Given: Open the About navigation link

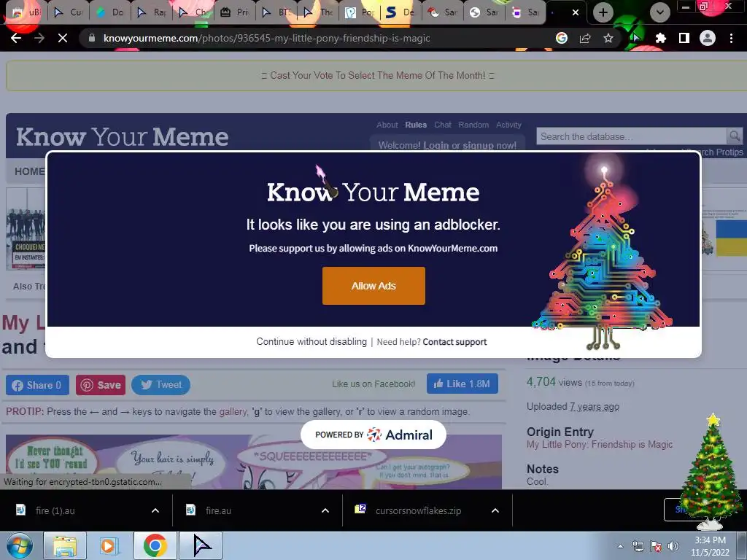Looking at the screenshot, I should [x=387, y=125].
